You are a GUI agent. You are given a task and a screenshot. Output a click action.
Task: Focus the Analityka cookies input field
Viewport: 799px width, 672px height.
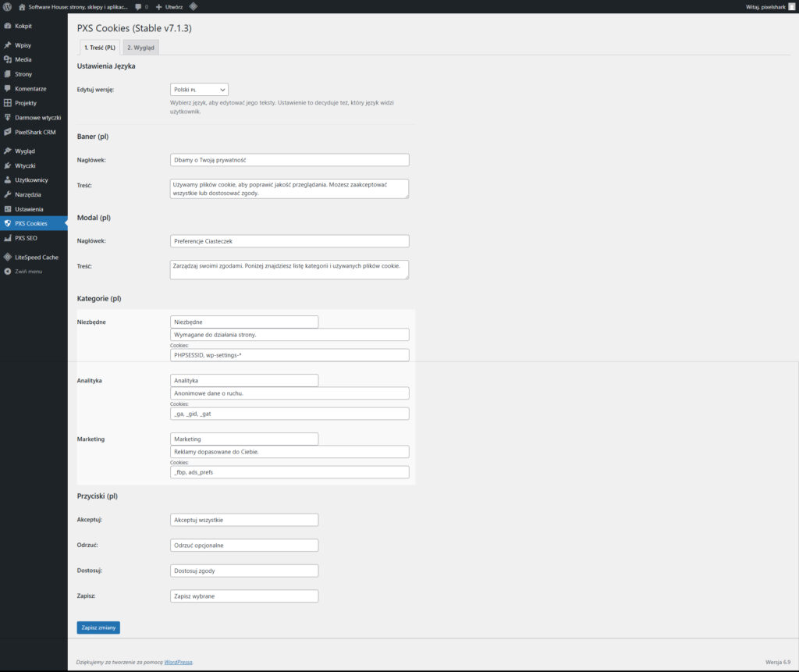tap(289, 414)
